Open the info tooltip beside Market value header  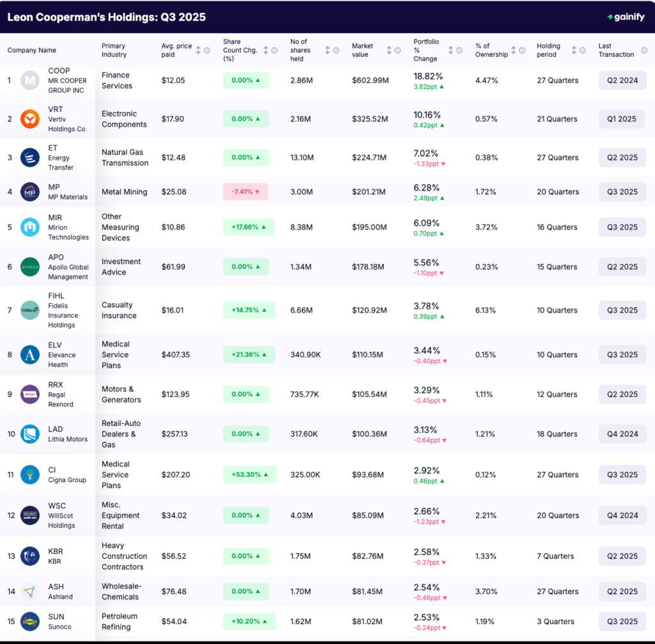pyautogui.click(x=398, y=49)
